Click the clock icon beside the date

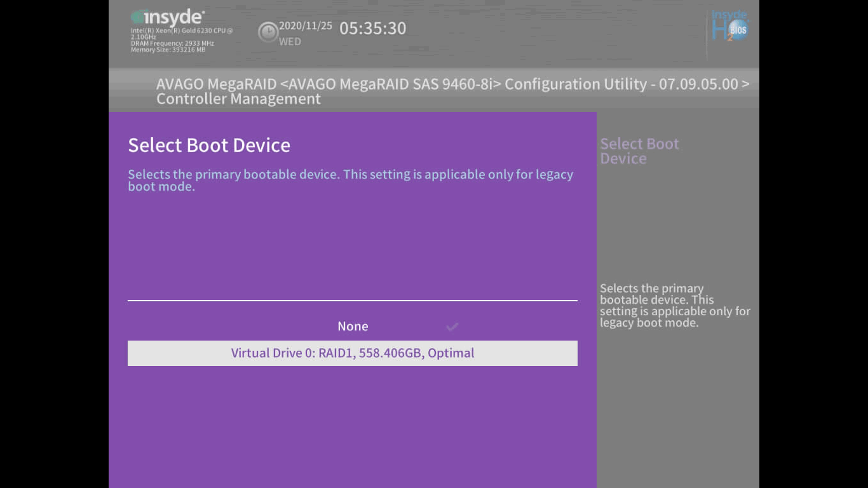pyautogui.click(x=268, y=32)
